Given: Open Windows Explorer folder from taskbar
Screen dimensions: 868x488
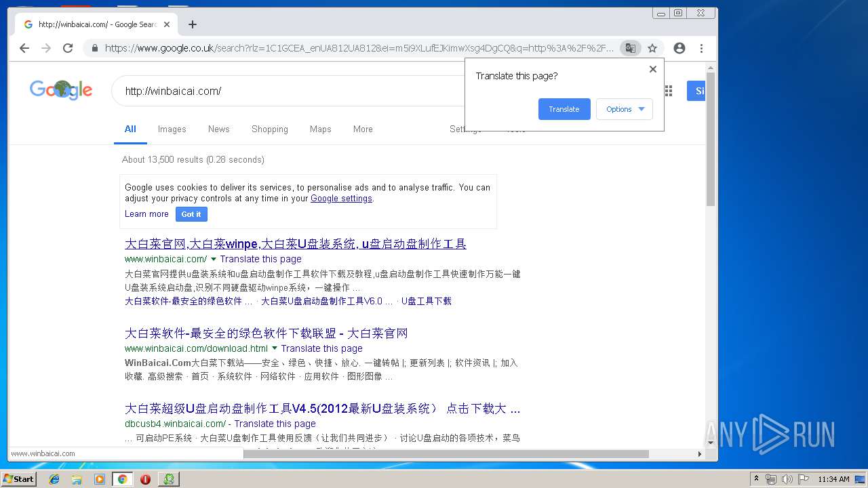Looking at the screenshot, I should [x=77, y=479].
